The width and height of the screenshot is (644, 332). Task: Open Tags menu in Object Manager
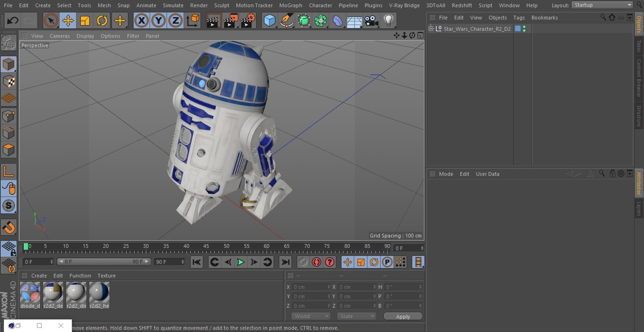pyautogui.click(x=519, y=17)
